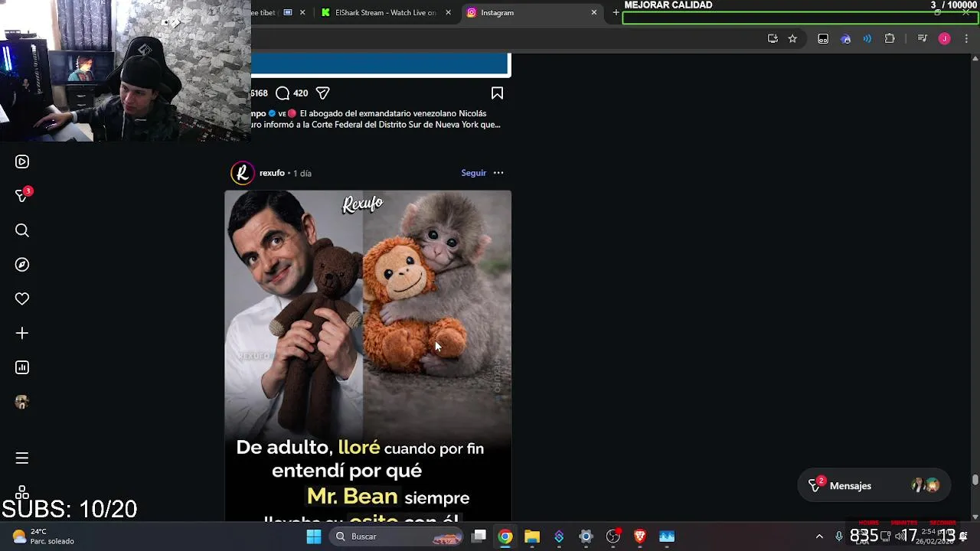The height and width of the screenshot is (551, 980).
Task: Open Chrome from the taskbar
Action: (505, 536)
